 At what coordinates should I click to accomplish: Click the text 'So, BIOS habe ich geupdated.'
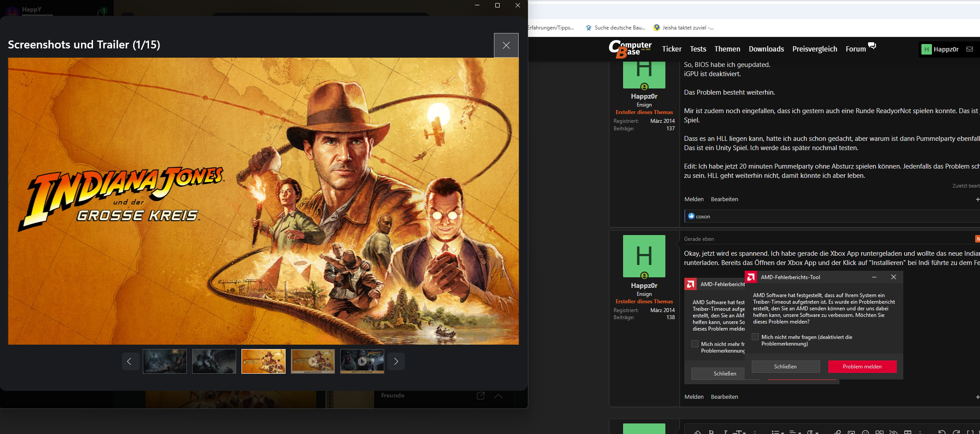click(x=727, y=65)
